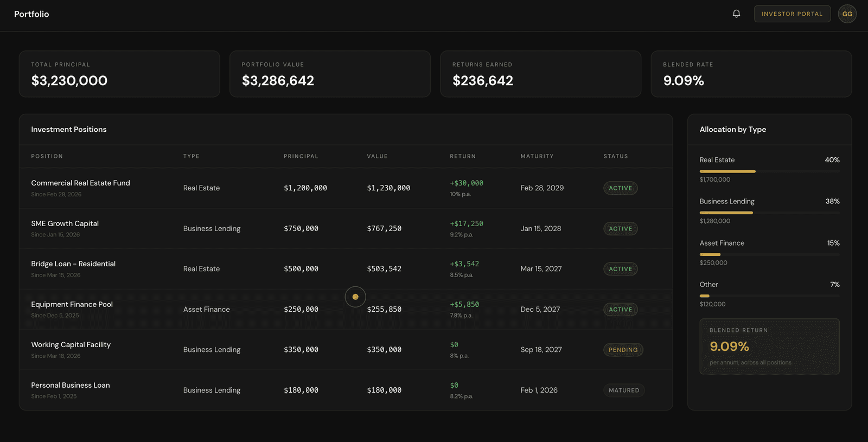Viewport: 868px width, 442px height.
Task: Click the +$3,542 return value
Action: point(464,264)
